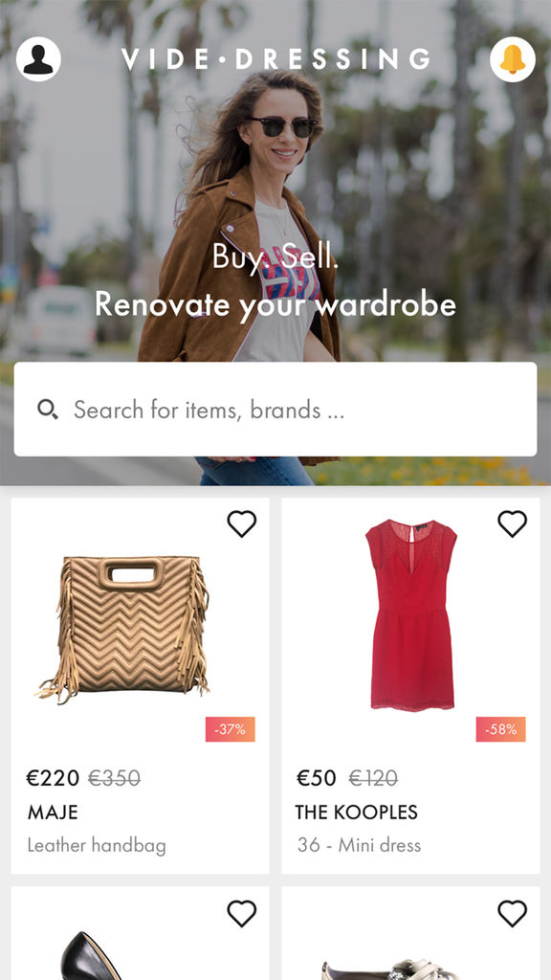
Task: Favorite the Maje leather handbag
Action: 242,523
